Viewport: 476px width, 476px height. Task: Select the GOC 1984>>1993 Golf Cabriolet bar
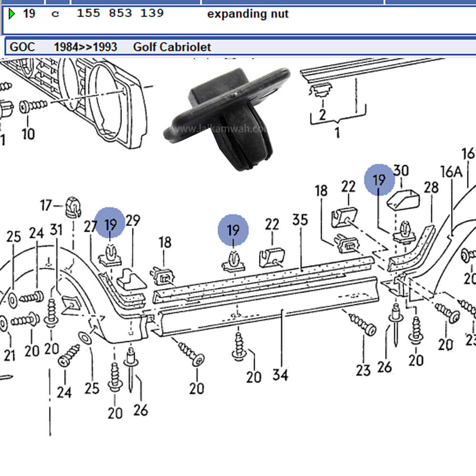pos(109,48)
